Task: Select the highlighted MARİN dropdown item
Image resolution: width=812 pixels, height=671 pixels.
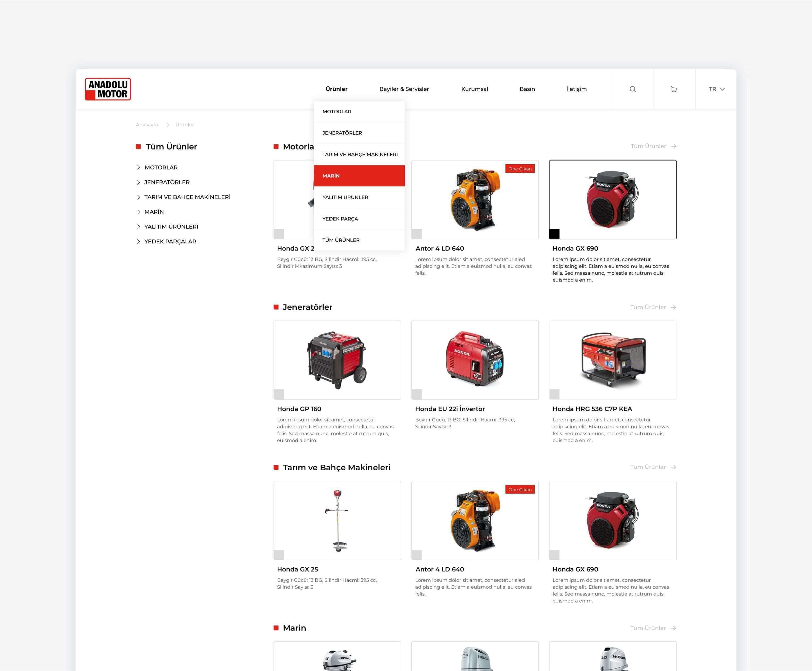Action: click(x=359, y=176)
